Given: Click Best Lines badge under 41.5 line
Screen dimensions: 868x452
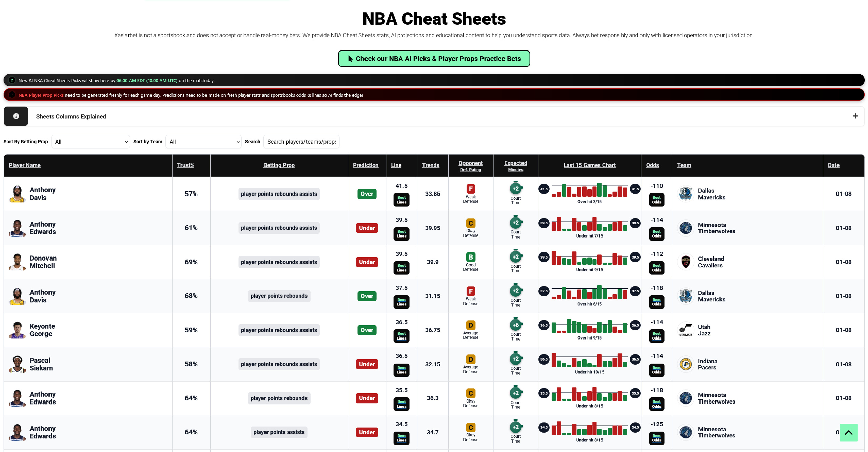Looking at the screenshot, I should tap(401, 200).
